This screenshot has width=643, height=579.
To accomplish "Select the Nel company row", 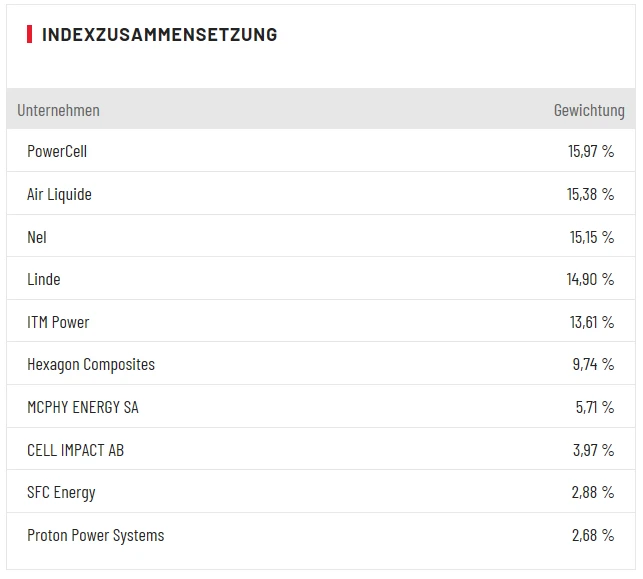I will pos(37,237).
